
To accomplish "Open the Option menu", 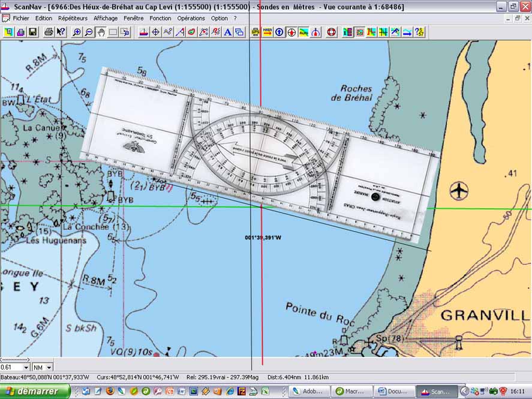I will pyautogui.click(x=219, y=19).
